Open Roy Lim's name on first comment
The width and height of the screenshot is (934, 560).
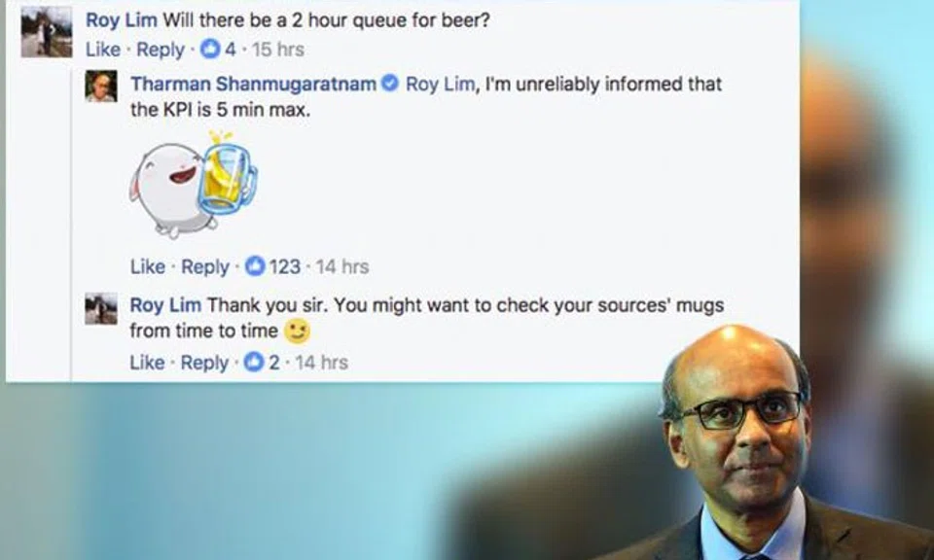point(122,20)
